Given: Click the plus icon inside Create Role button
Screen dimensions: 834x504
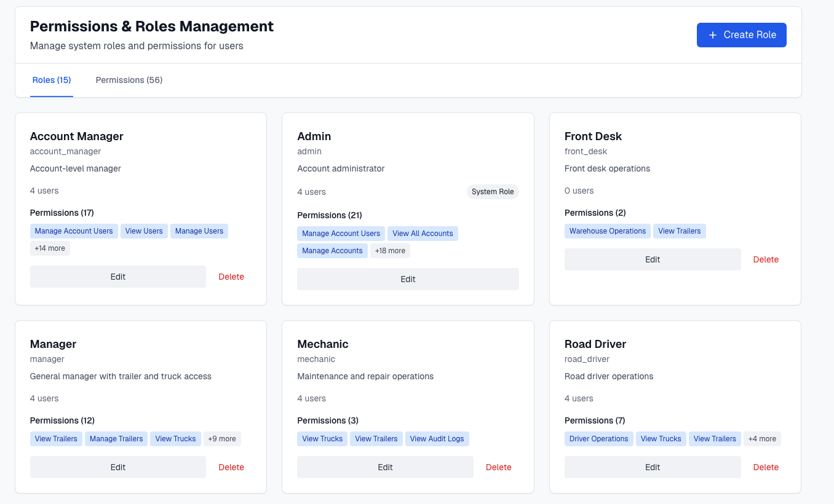Looking at the screenshot, I should (713, 35).
